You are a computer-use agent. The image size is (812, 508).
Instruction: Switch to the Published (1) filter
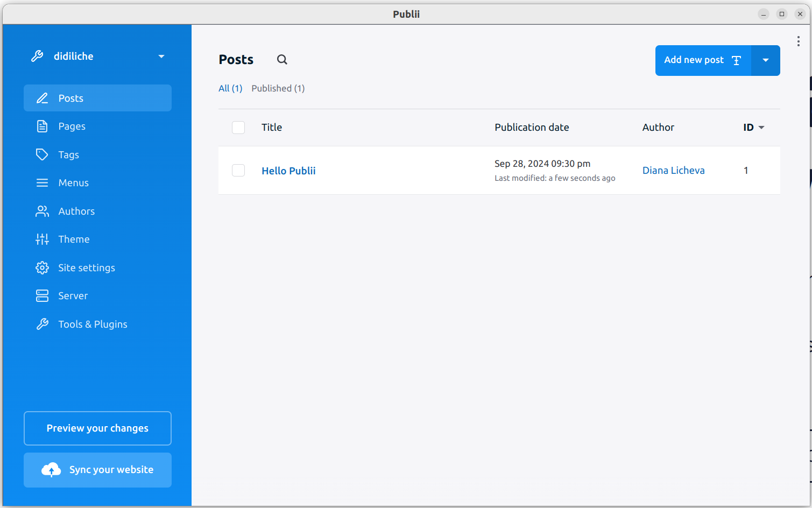tap(278, 88)
